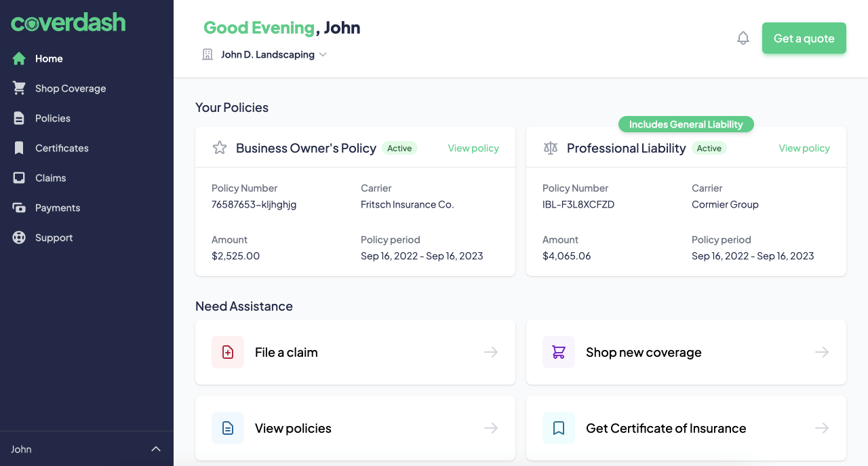Open the Claims sidebar section
This screenshot has height=466, width=868.
(51, 178)
